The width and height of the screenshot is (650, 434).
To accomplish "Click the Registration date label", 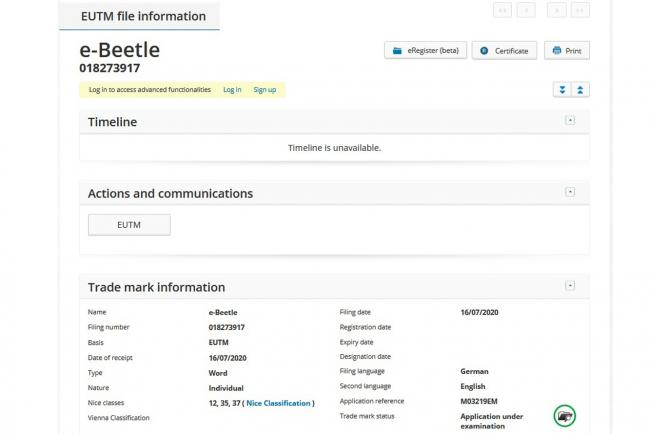I will [365, 327].
